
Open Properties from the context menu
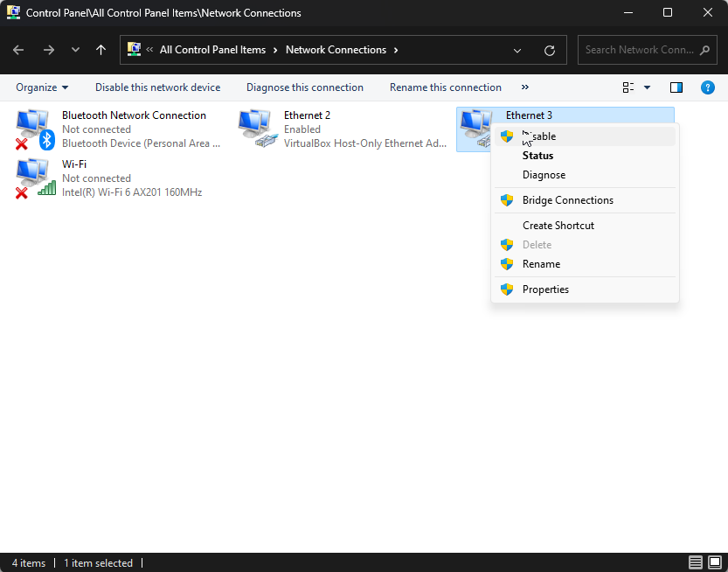click(545, 289)
